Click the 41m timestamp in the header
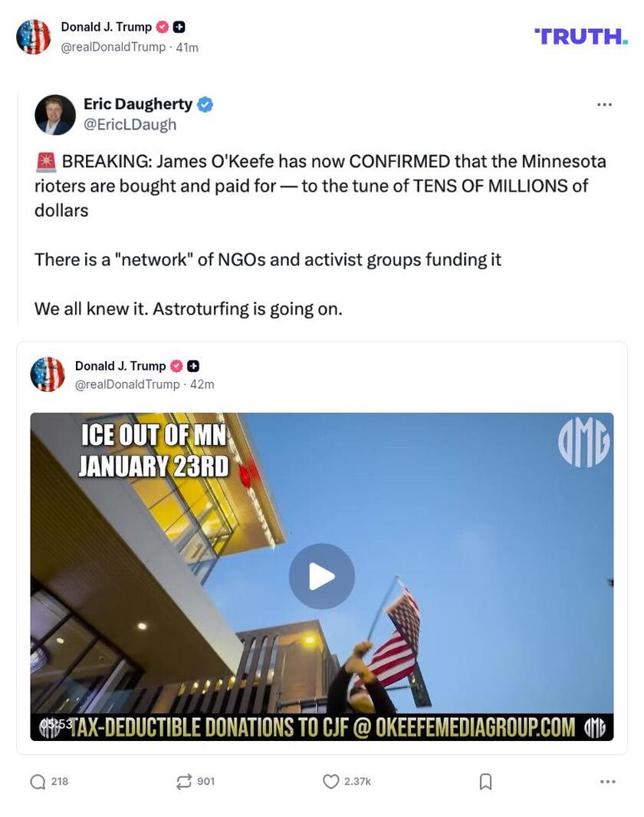Image resolution: width=644 pixels, height=817 pixels. click(x=187, y=48)
